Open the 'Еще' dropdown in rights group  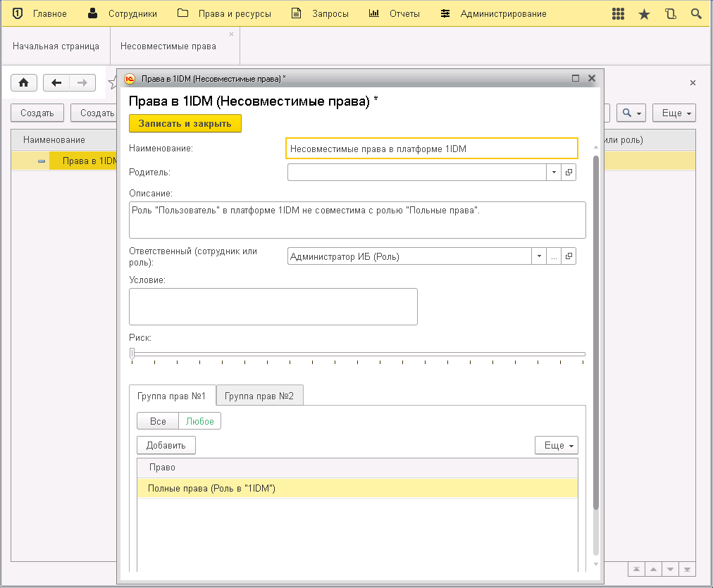557,445
